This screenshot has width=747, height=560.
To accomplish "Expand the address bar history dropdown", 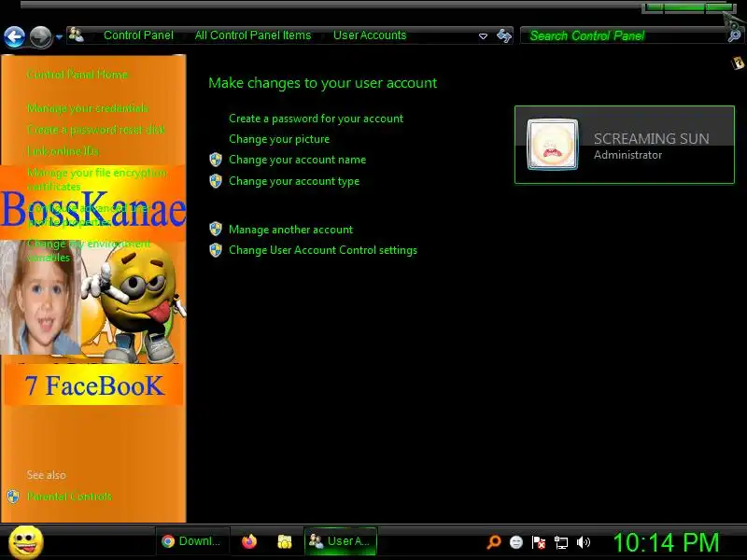I will [483, 36].
